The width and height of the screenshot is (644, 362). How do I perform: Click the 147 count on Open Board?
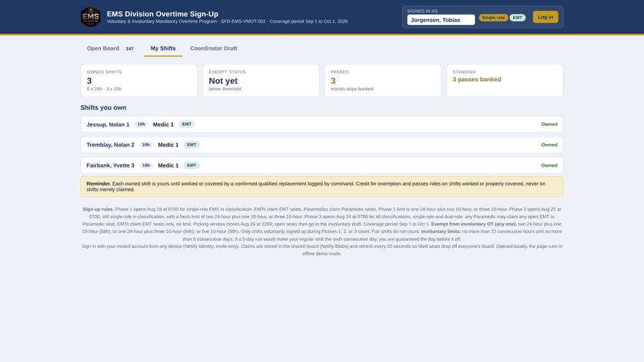tap(130, 49)
